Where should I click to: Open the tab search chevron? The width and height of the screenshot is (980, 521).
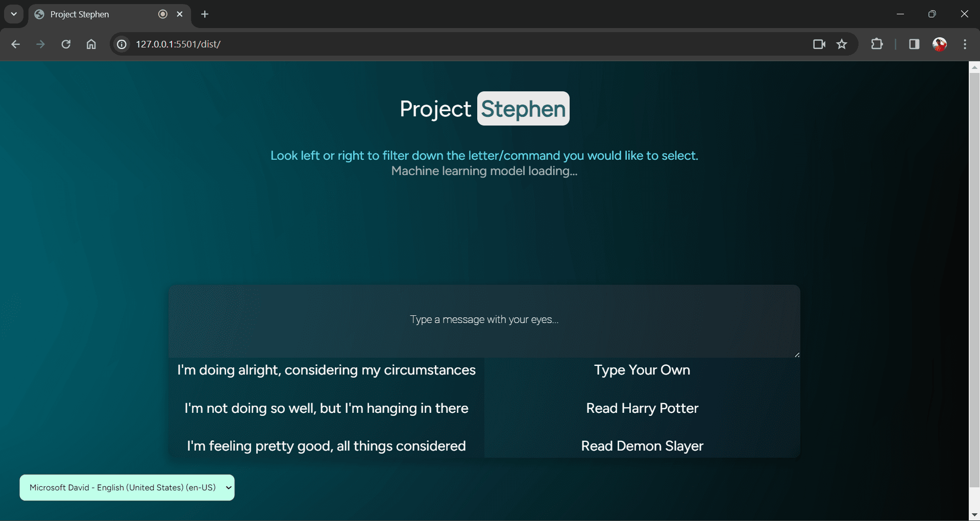tap(14, 14)
